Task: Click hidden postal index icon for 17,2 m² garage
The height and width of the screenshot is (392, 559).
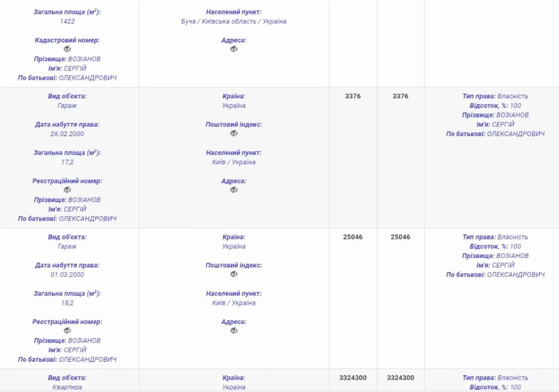Action: pos(234,134)
